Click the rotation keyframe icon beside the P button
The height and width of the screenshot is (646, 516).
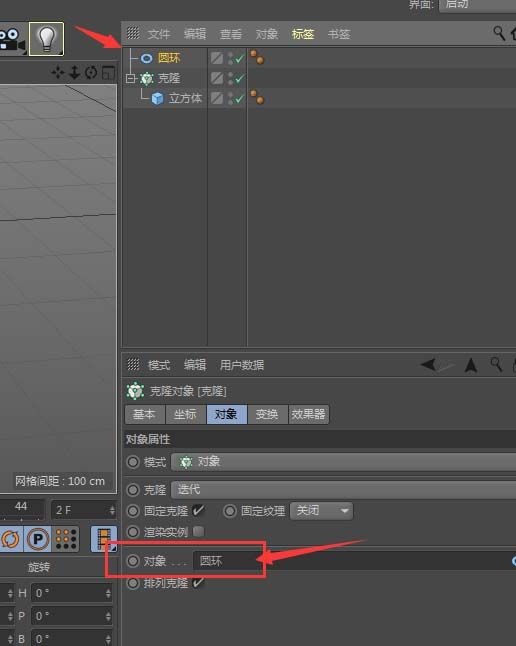click(11, 538)
